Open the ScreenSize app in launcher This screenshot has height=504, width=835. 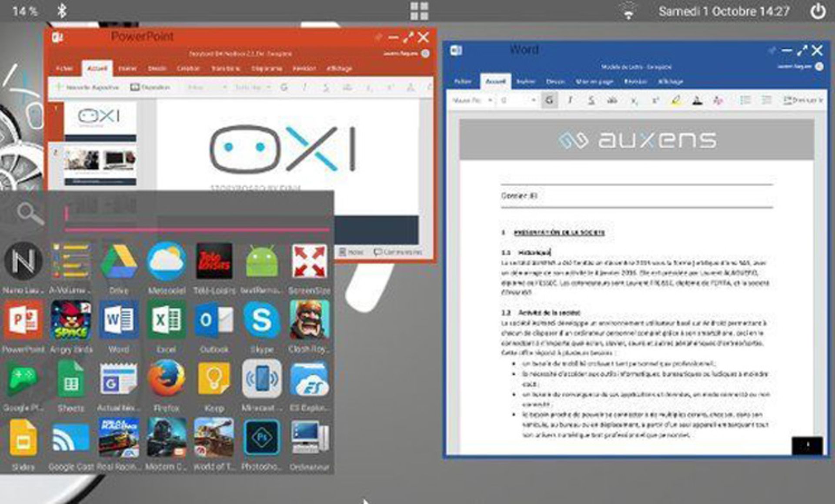[309, 261]
